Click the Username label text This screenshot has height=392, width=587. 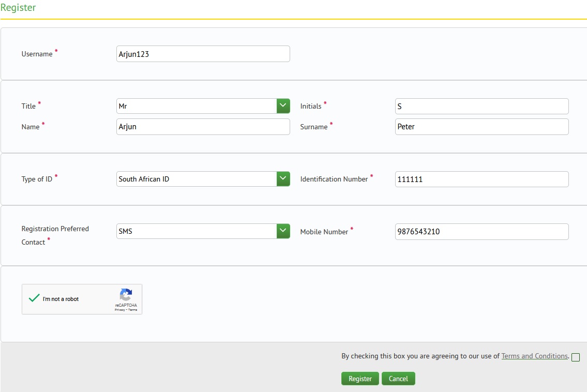[x=37, y=54]
